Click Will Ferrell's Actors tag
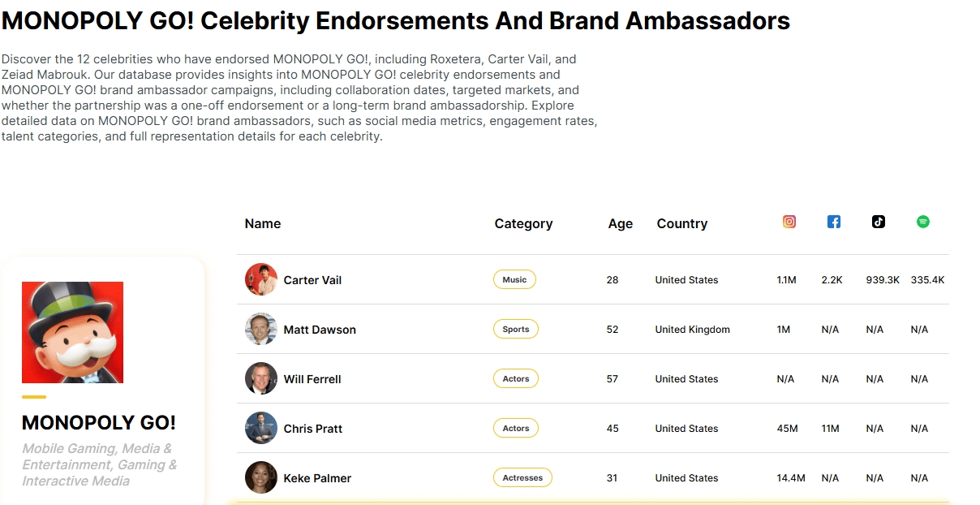Image resolution: width=980 pixels, height=505 pixels. pos(516,378)
